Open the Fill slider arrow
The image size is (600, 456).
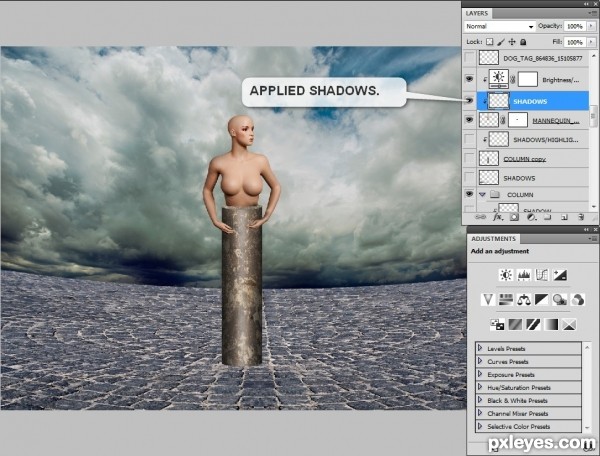(592, 42)
